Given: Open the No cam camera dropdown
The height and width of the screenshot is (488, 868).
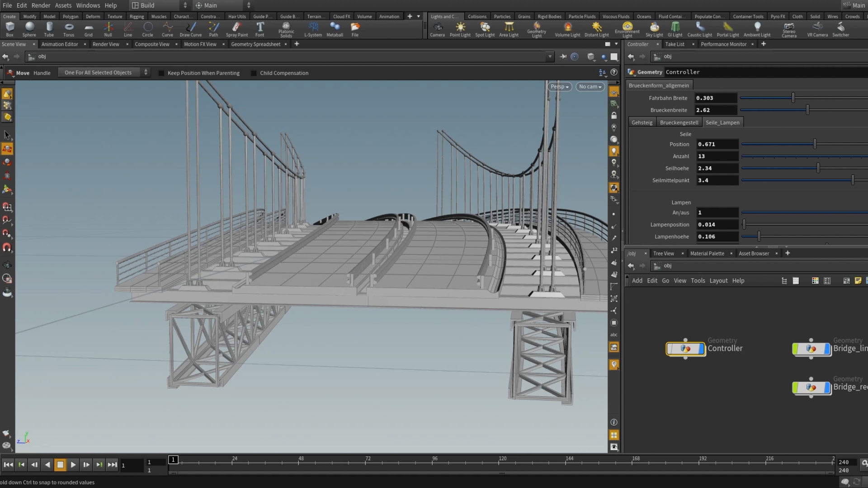Looking at the screenshot, I should click(x=590, y=87).
